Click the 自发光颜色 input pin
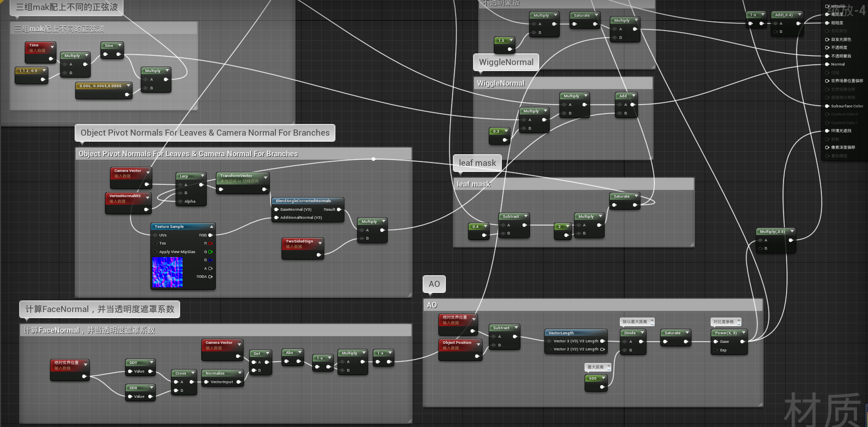868x427 pixels. (827, 39)
